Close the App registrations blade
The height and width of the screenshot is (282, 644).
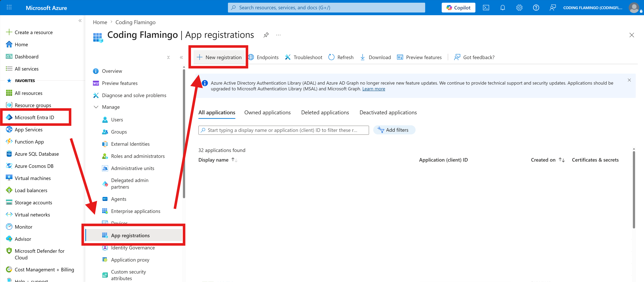point(632,35)
